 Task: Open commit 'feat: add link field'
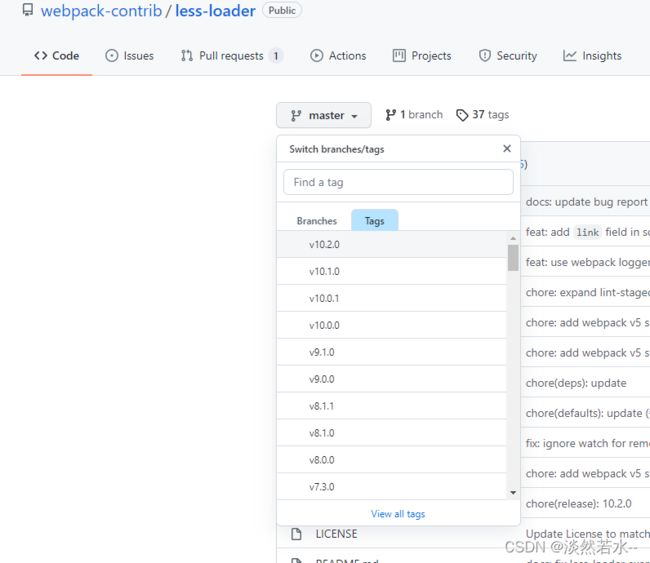click(587, 232)
